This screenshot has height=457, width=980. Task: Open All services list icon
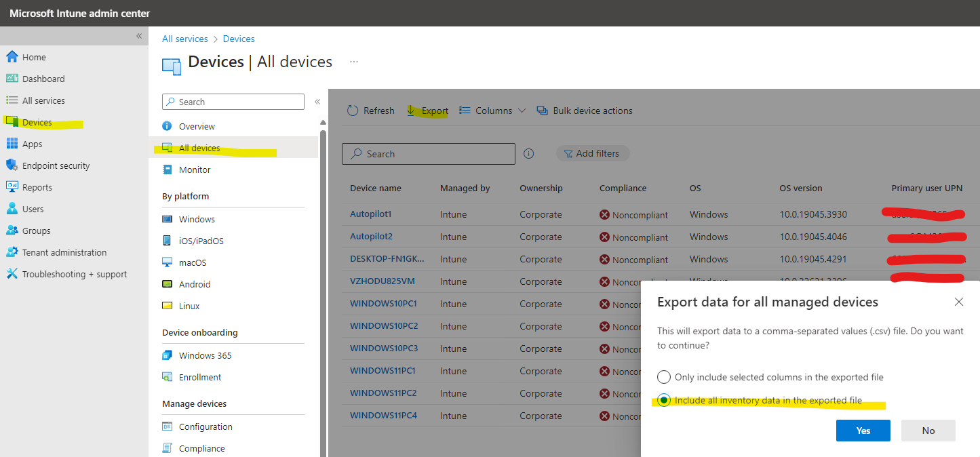pyautogui.click(x=12, y=100)
